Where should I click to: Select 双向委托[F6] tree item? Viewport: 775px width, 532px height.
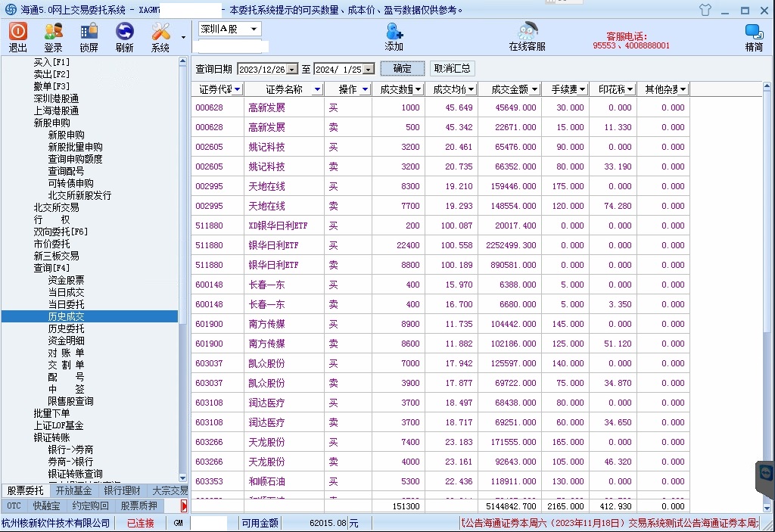click(x=61, y=232)
